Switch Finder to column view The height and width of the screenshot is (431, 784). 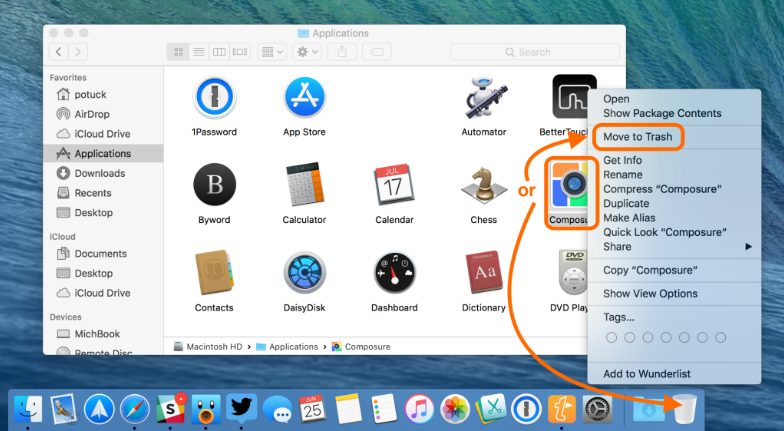[219, 51]
